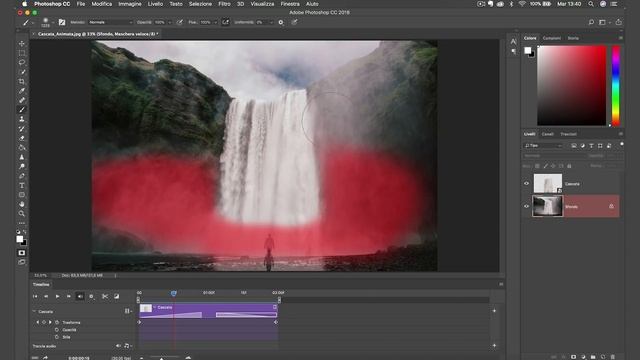This screenshot has height=360, width=640.
Task: Step to previous frame
Action: coord(46,296)
